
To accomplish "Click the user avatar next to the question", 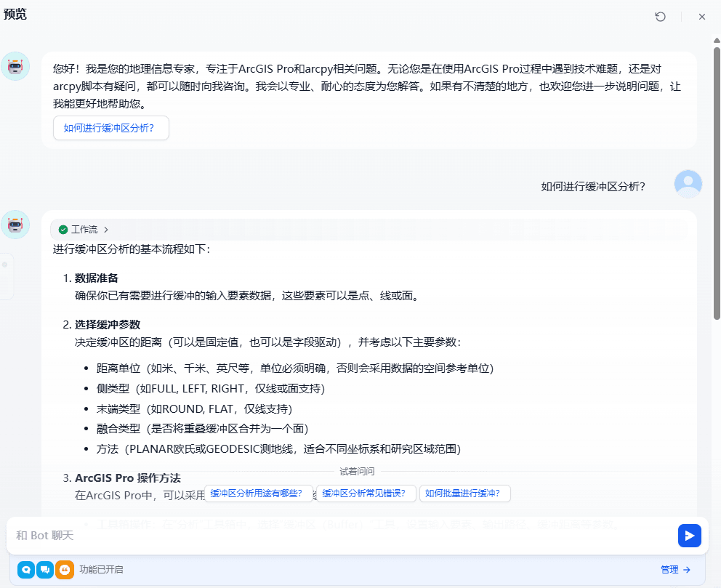I will tap(688, 184).
